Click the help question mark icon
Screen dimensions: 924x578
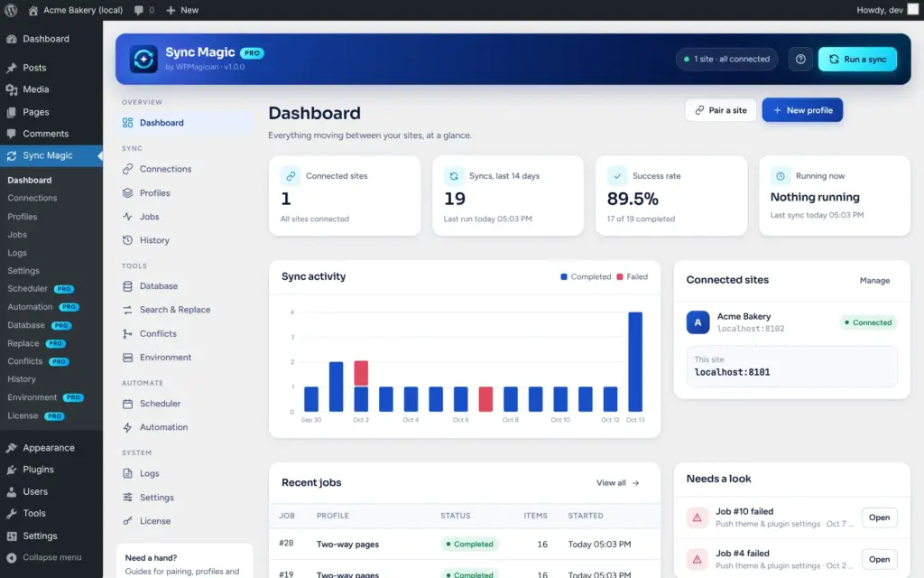[x=800, y=59]
